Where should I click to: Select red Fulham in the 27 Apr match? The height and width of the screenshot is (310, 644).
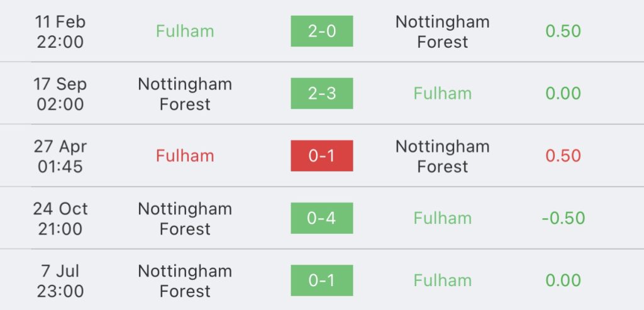point(185,155)
